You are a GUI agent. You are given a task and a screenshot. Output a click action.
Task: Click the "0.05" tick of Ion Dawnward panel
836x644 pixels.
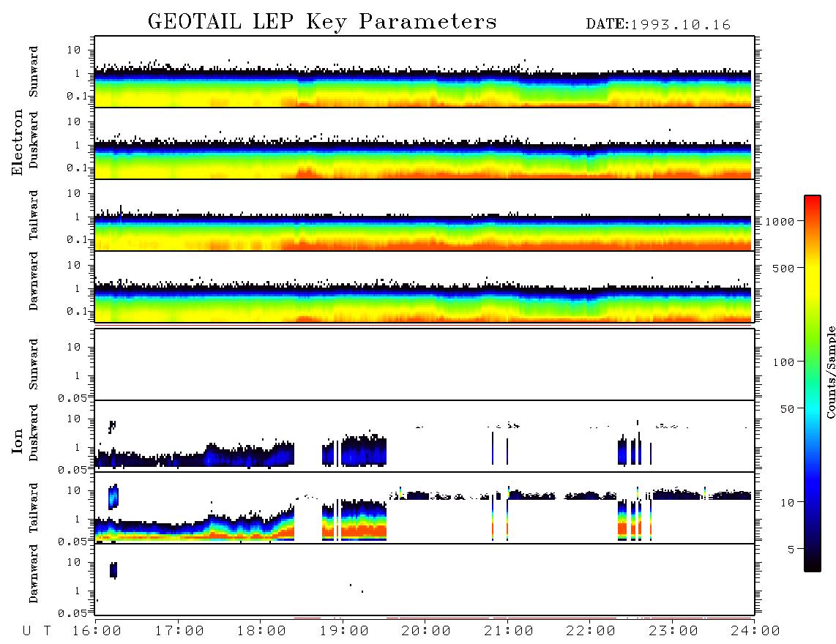72,613
